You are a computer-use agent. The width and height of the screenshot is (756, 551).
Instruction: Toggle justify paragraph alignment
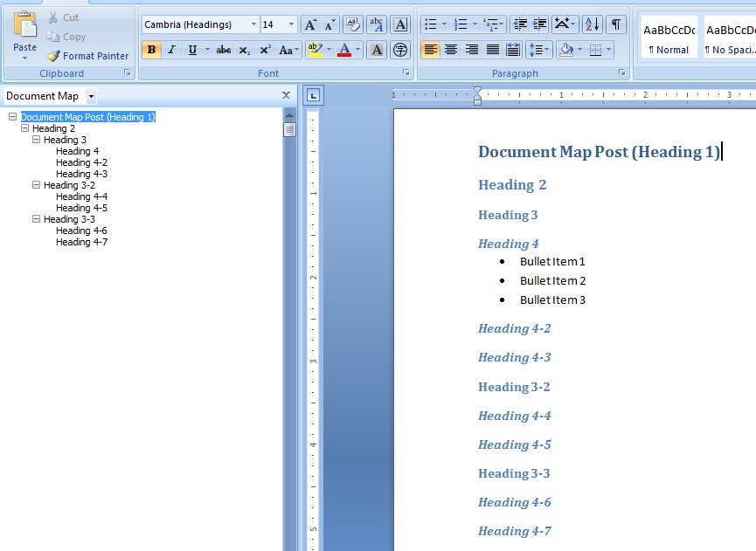(x=492, y=50)
